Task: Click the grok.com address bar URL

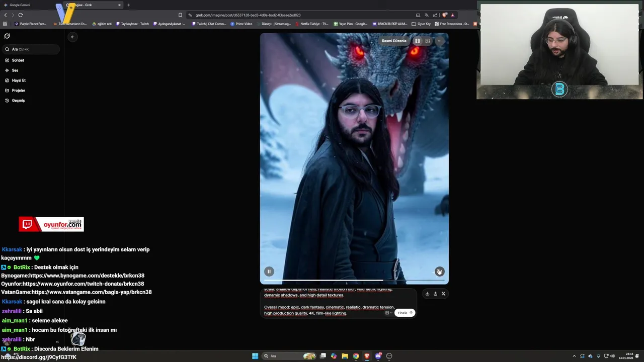Action: [x=248, y=15]
